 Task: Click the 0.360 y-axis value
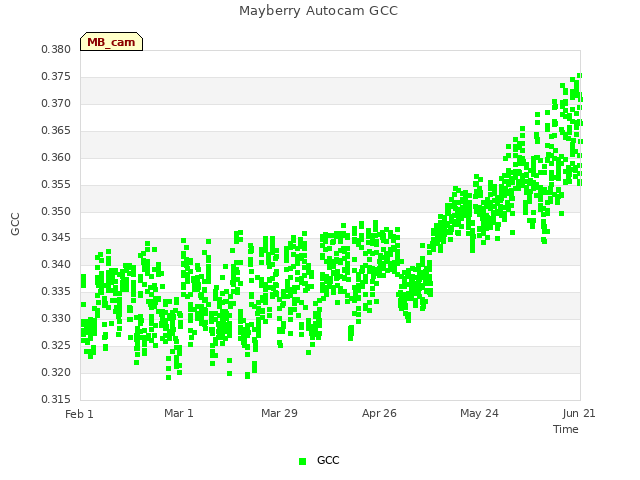click(56, 158)
